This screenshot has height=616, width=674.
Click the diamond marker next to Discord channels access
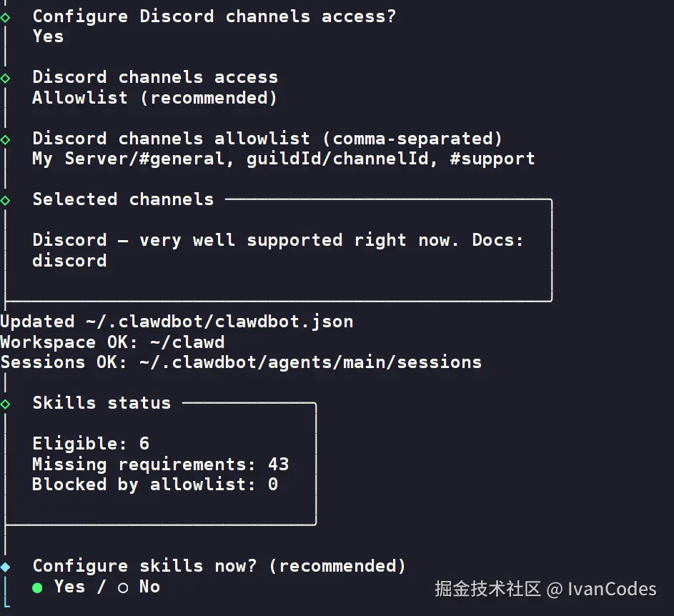[x=6, y=77]
